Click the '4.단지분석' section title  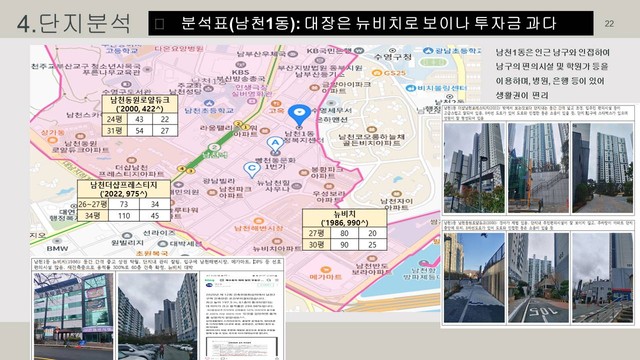click(74, 24)
